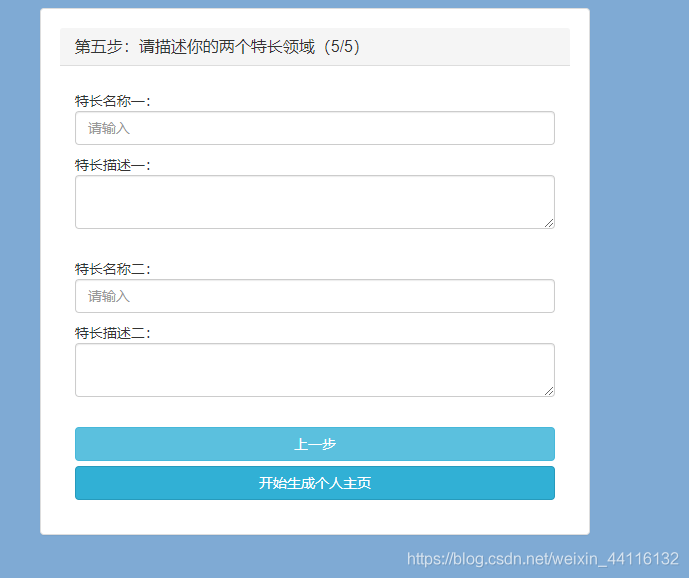The width and height of the screenshot is (689, 578).
Task: Click the 第五步 step heading
Action: [217, 47]
